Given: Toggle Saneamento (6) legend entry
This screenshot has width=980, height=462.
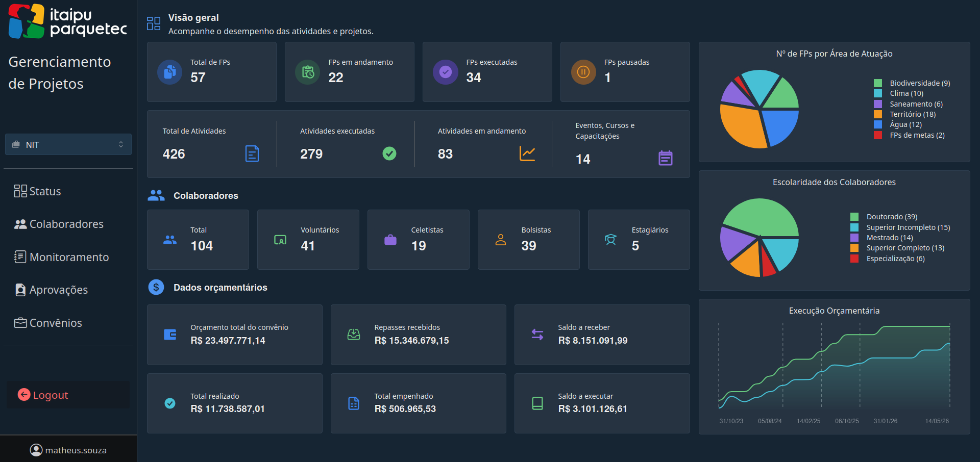Looking at the screenshot, I should coord(909,104).
